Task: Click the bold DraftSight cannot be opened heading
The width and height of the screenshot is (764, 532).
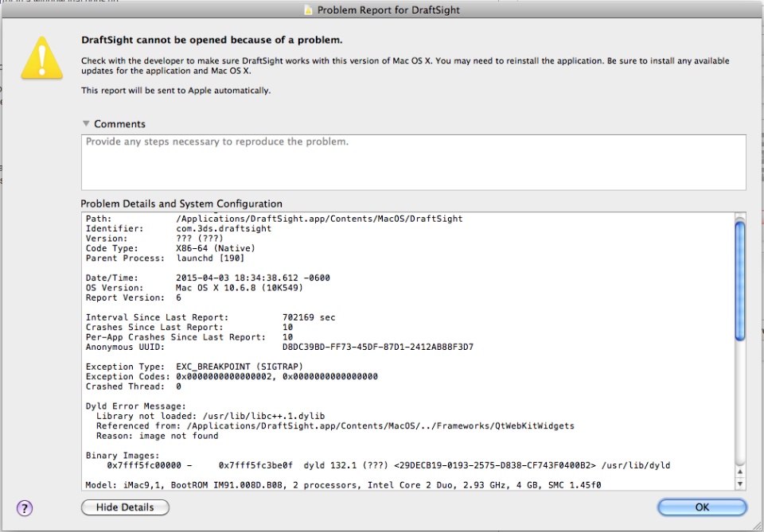Action: (x=212, y=40)
